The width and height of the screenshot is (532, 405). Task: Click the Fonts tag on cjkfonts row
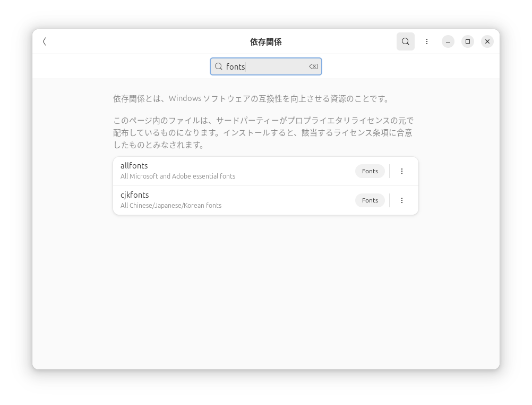370,200
